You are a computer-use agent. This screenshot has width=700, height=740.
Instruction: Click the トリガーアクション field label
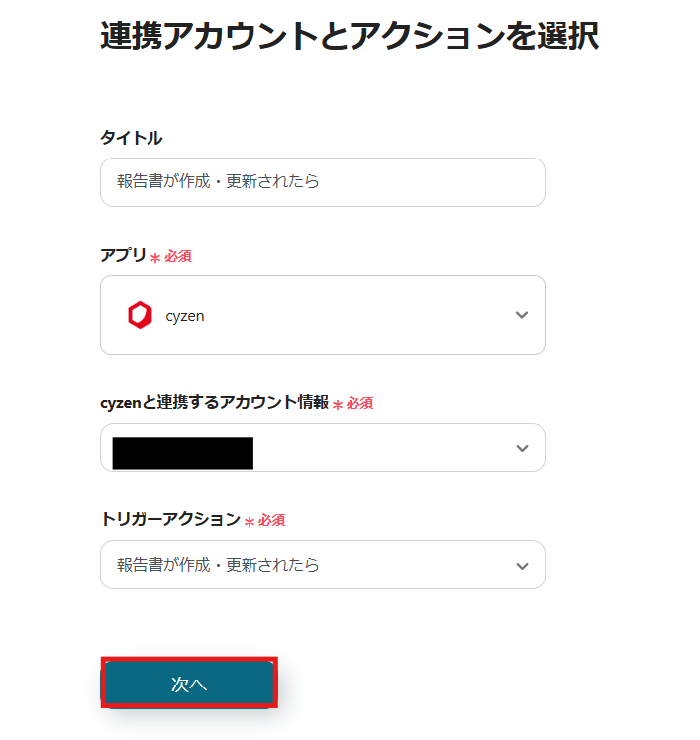(170, 519)
